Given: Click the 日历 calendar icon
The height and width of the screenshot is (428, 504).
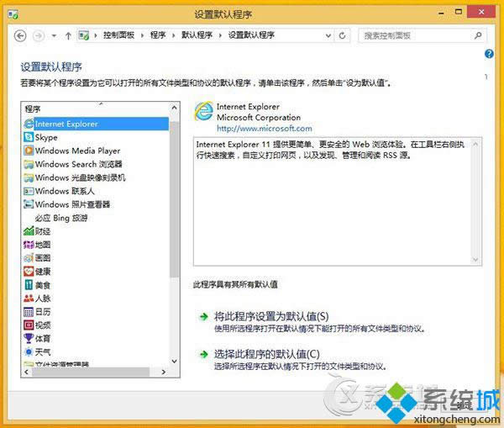Looking at the screenshot, I should (x=29, y=311).
